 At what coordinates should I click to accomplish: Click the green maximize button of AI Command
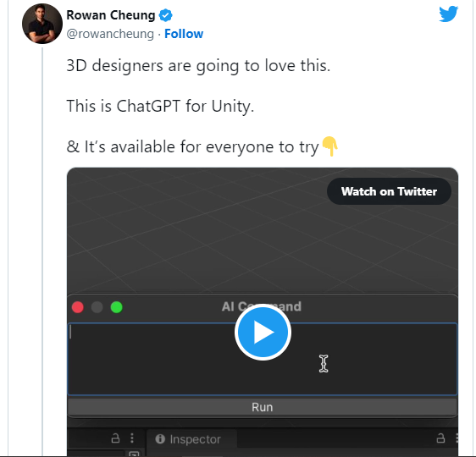pos(117,307)
